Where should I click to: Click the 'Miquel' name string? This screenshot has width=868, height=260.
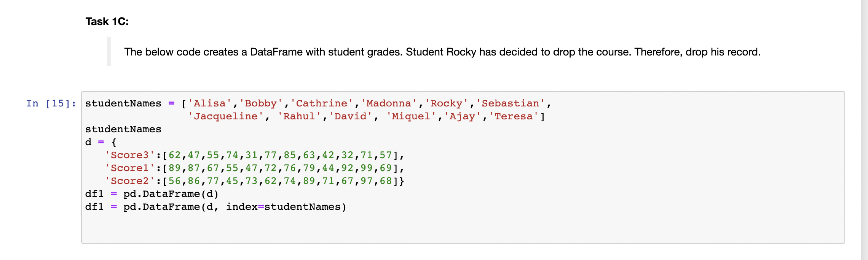click(x=411, y=116)
